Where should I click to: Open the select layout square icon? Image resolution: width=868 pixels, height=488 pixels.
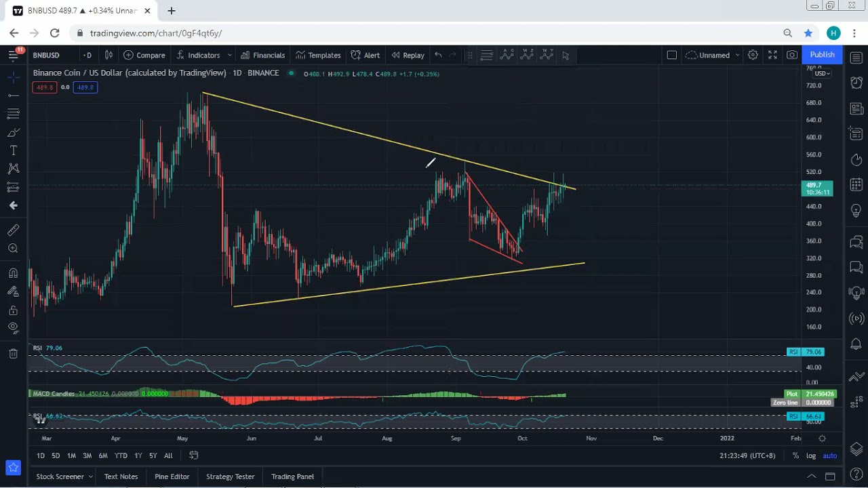(671, 55)
